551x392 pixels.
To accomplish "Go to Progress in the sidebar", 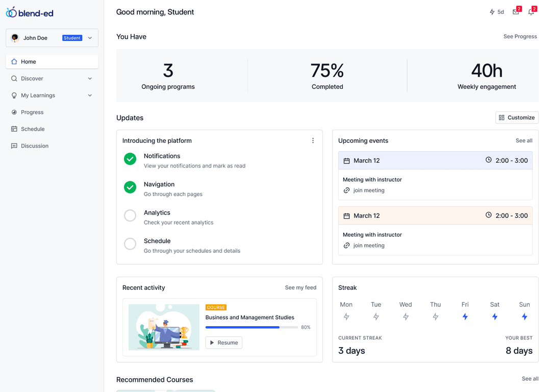I will (32, 112).
